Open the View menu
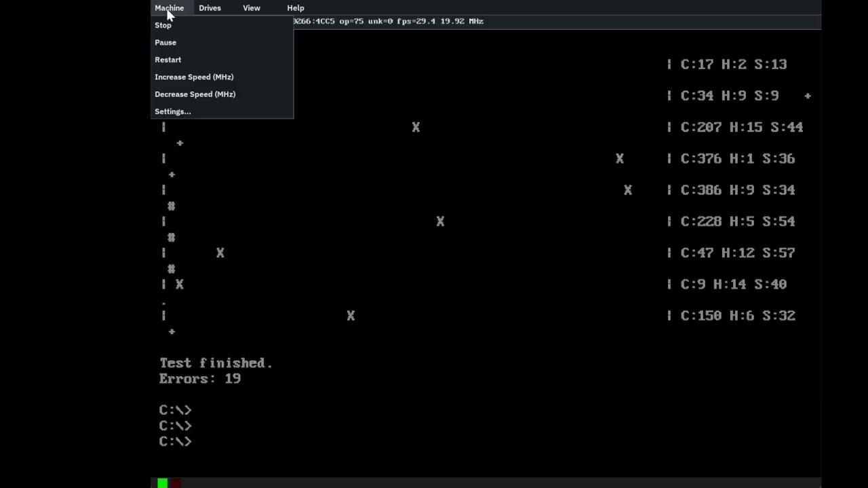868x488 pixels. [x=252, y=8]
